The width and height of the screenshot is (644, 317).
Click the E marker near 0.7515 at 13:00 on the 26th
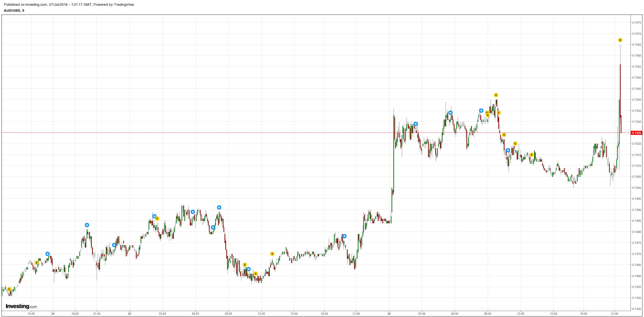point(531,155)
